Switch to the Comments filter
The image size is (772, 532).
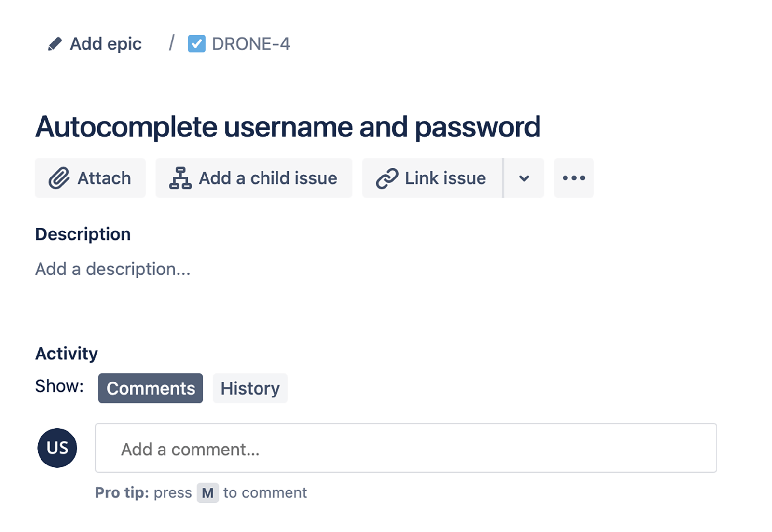[150, 388]
